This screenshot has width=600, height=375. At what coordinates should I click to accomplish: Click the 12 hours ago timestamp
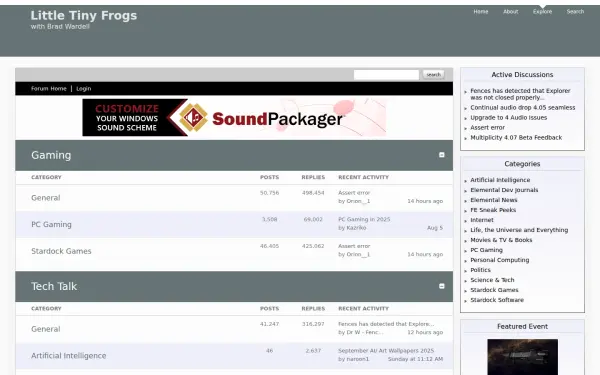point(425,332)
